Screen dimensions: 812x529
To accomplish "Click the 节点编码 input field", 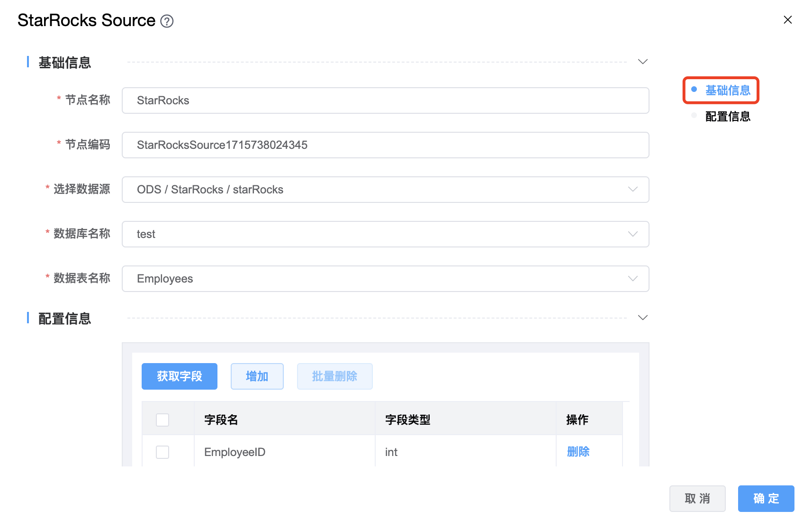I will click(x=385, y=145).
